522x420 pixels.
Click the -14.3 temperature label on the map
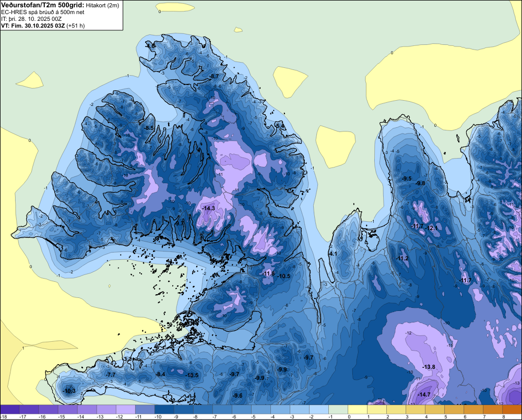click(208, 208)
